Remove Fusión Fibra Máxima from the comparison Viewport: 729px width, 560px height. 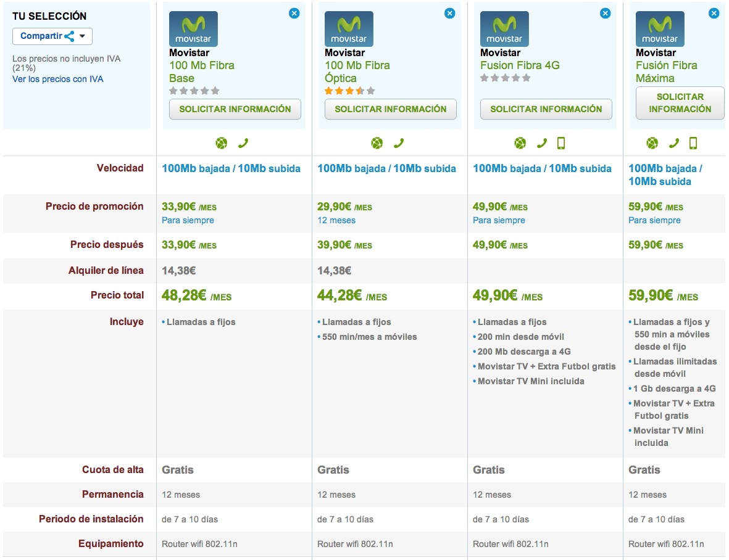(x=714, y=14)
